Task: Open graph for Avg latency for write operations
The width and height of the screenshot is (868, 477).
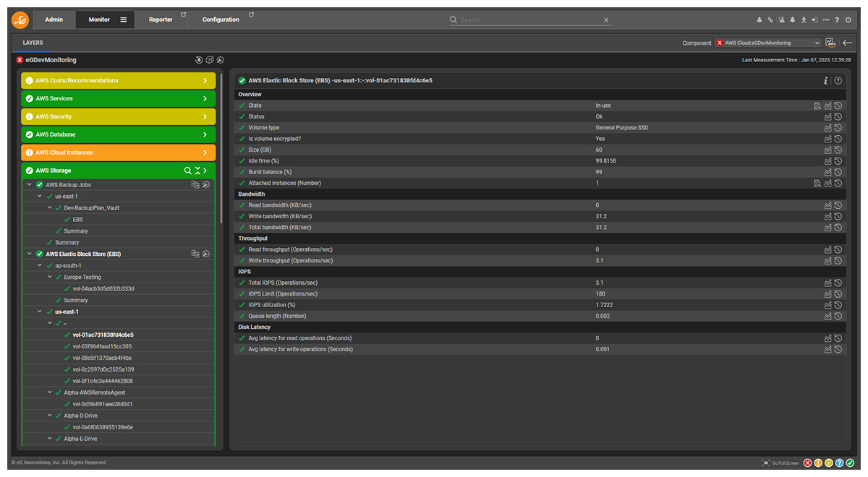Action: tap(828, 350)
